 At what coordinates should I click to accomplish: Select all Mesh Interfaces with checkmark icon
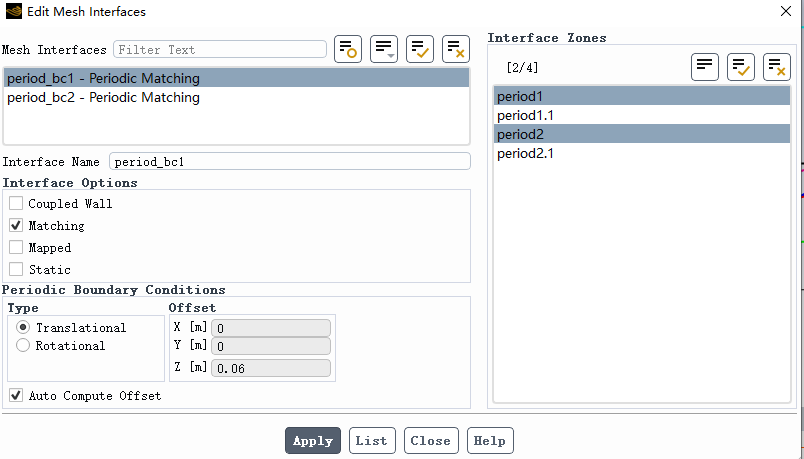[x=420, y=48]
